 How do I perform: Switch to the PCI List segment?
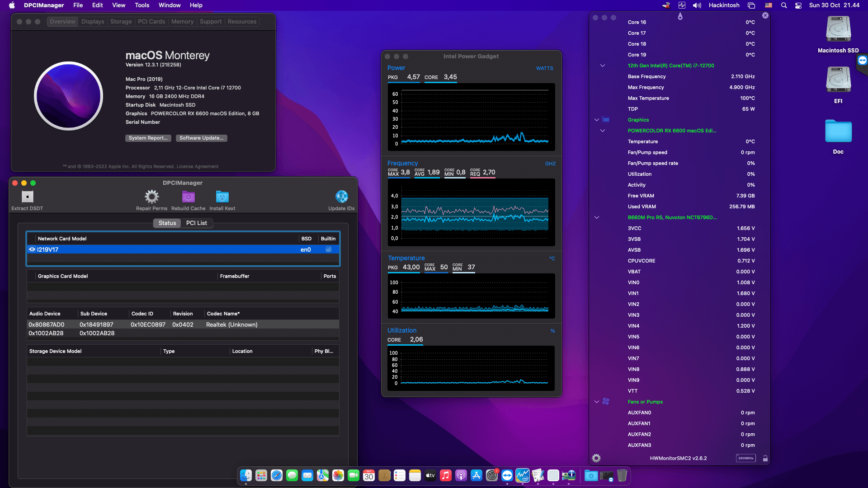click(196, 223)
